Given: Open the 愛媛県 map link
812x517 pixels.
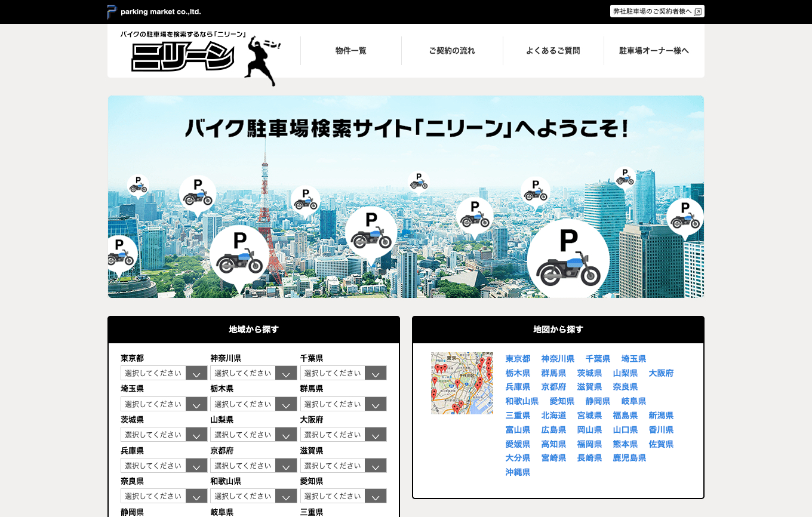Looking at the screenshot, I should click(518, 444).
